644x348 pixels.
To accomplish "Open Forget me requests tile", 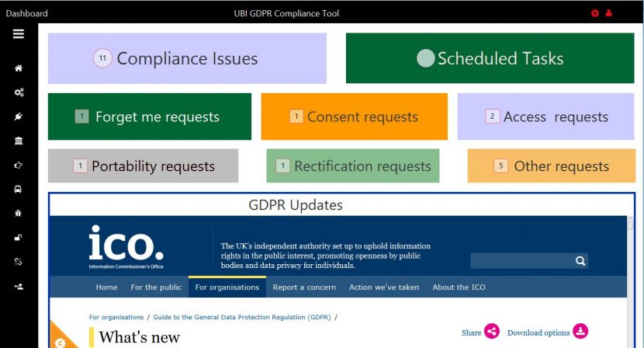I will click(150, 117).
